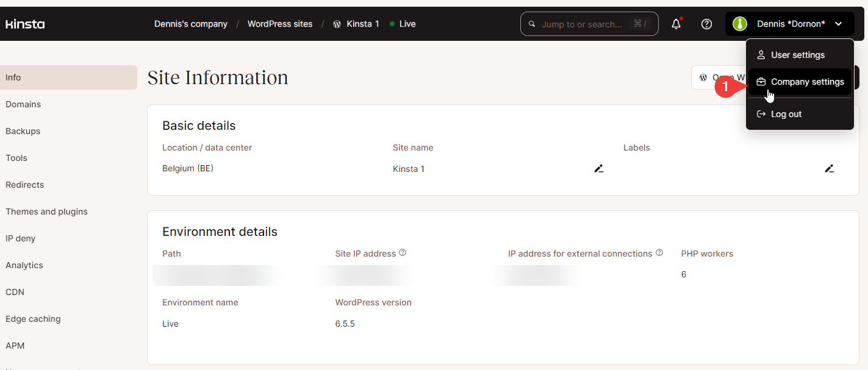Open the notifications bell
The height and width of the screenshot is (370, 868).
tap(675, 24)
